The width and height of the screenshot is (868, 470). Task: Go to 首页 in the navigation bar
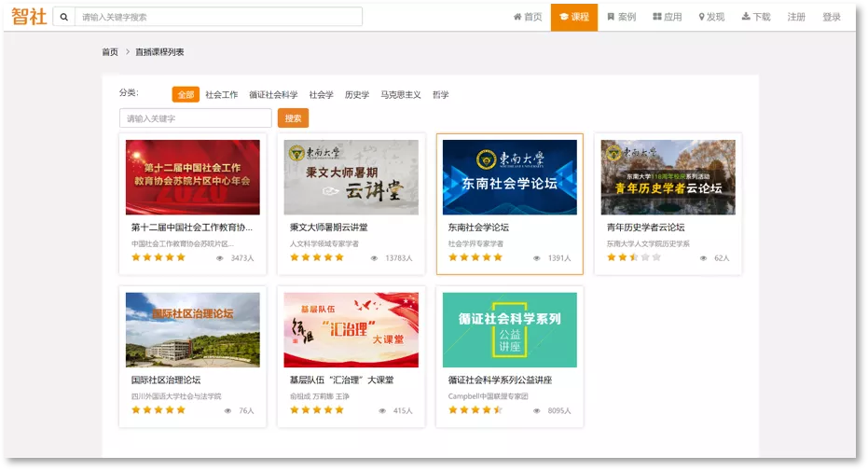click(528, 17)
